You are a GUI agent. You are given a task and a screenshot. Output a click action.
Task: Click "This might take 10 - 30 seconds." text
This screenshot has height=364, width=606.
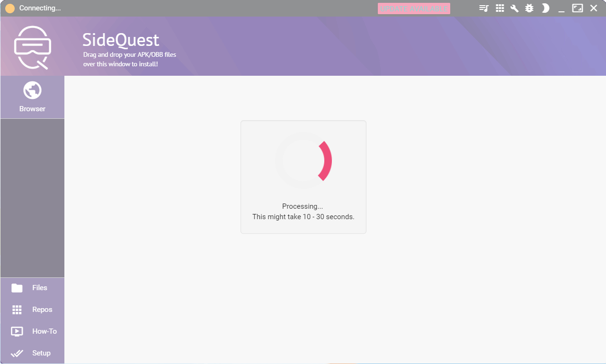click(x=303, y=217)
